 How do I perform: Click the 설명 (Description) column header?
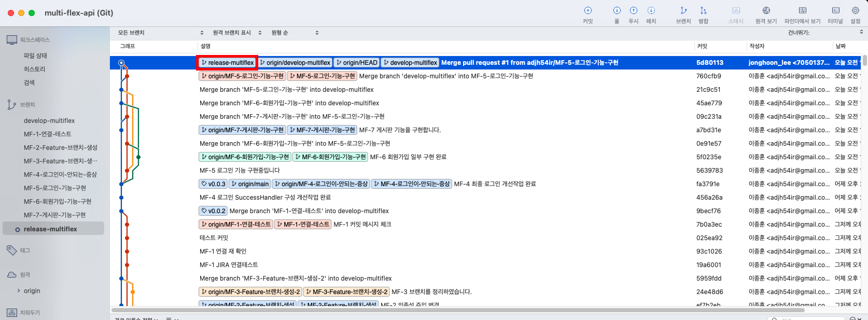tap(445, 46)
